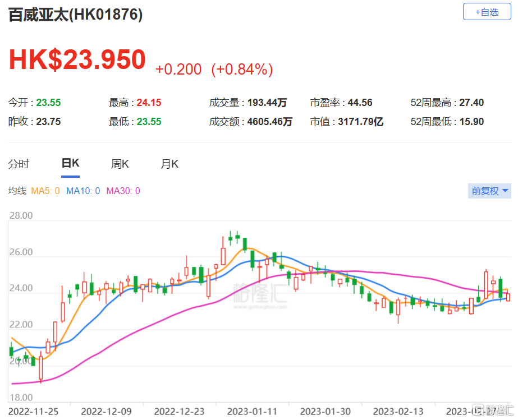
Task: Click the 2022-12-09 date axis label
Action: click(x=107, y=412)
